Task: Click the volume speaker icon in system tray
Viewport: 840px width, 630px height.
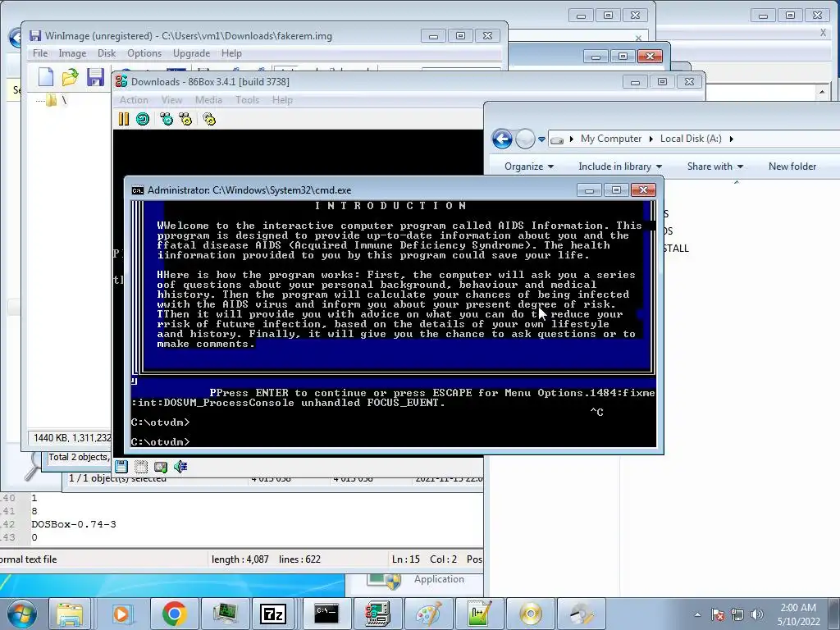Action: click(757, 614)
